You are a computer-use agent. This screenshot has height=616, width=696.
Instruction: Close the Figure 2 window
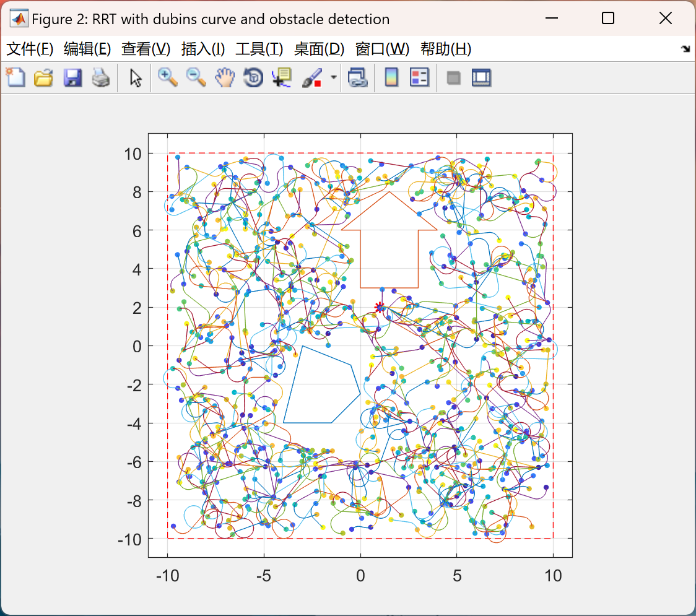[x=666, y=18]
